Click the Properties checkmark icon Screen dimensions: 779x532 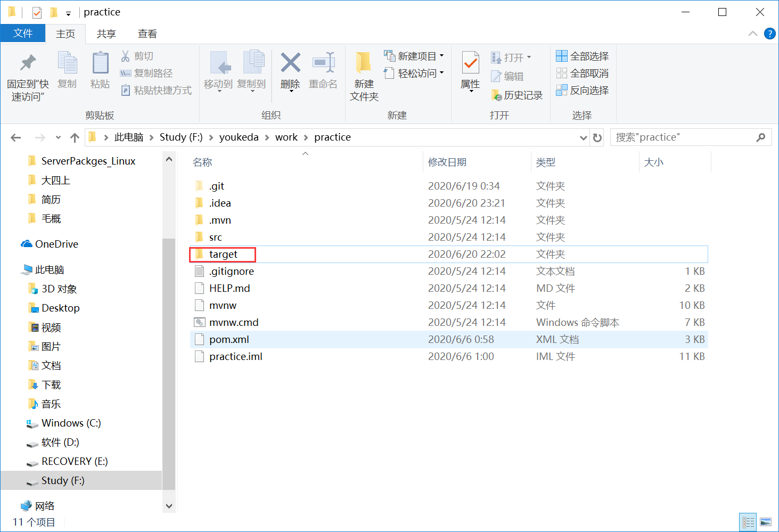click(x=470, y=63)
